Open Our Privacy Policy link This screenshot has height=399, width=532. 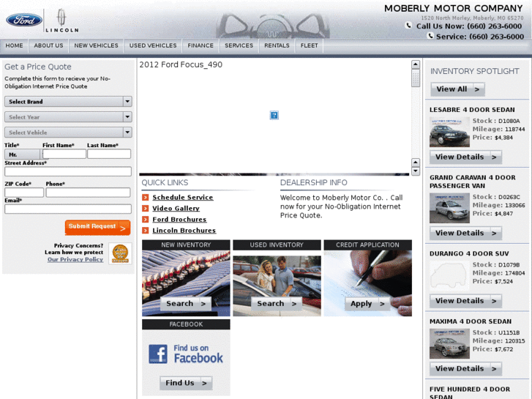75,259
